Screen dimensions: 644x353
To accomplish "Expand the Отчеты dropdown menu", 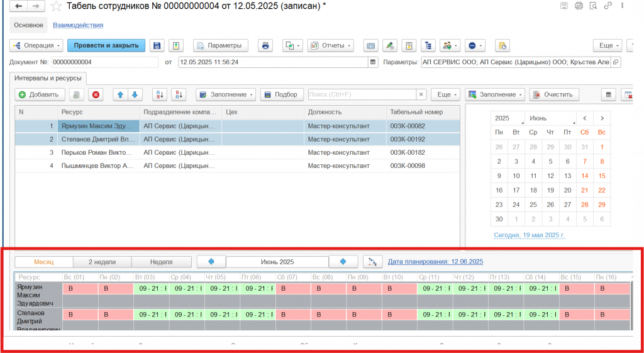I will (330, 46).
